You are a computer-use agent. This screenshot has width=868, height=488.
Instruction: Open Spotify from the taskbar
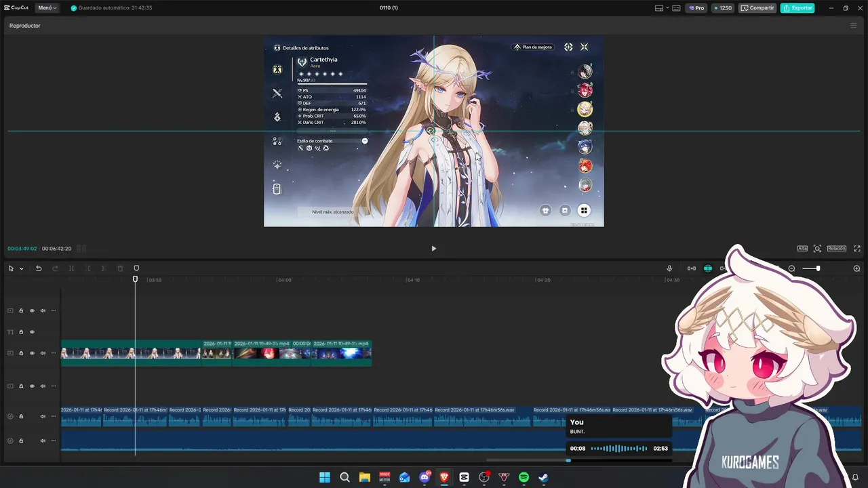pos(524,477)
